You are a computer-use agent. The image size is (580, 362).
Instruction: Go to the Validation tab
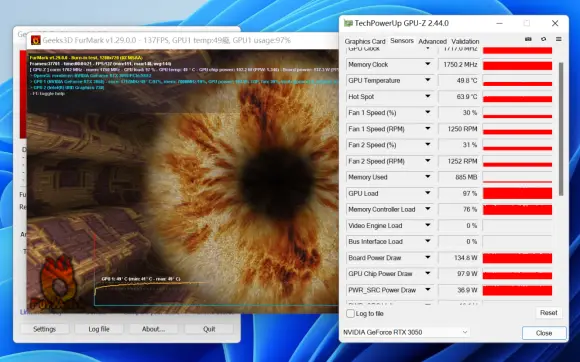coord(465,41)
